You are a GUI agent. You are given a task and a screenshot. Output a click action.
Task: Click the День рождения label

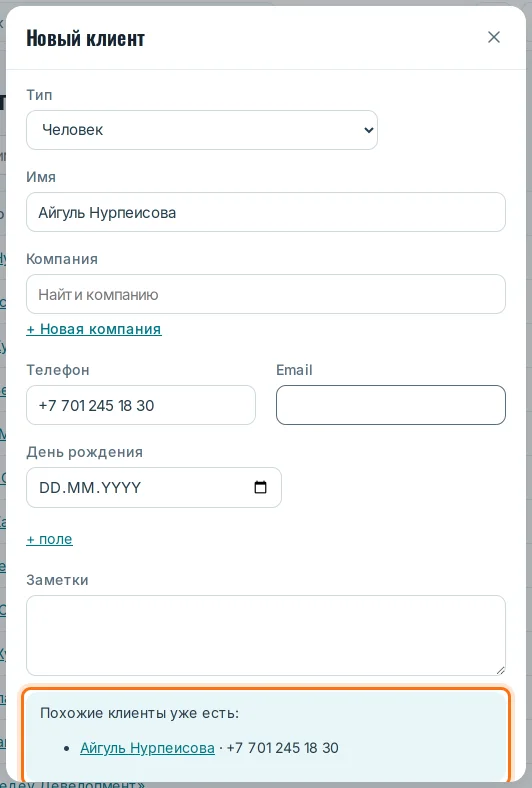tap(84, 452)
